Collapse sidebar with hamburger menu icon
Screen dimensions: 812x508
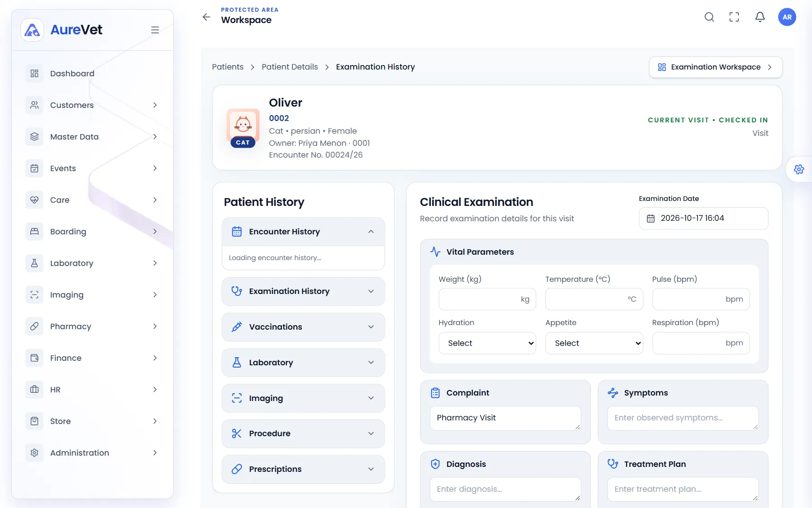coord(155,30)
